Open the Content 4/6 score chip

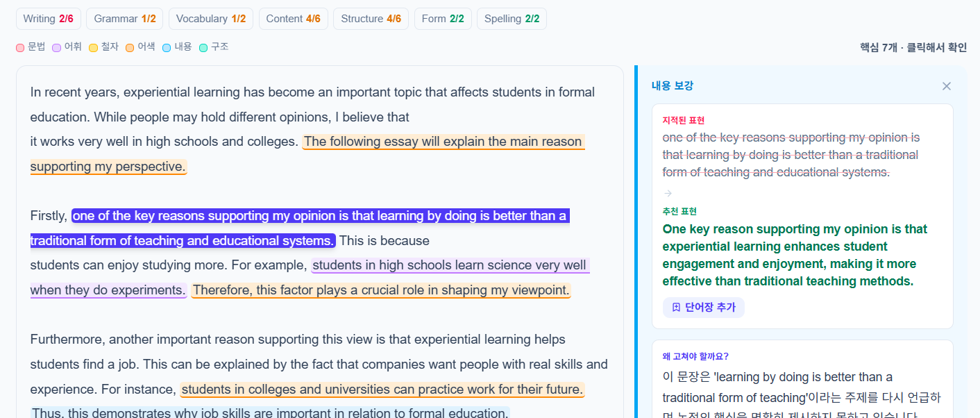point(293,19)
